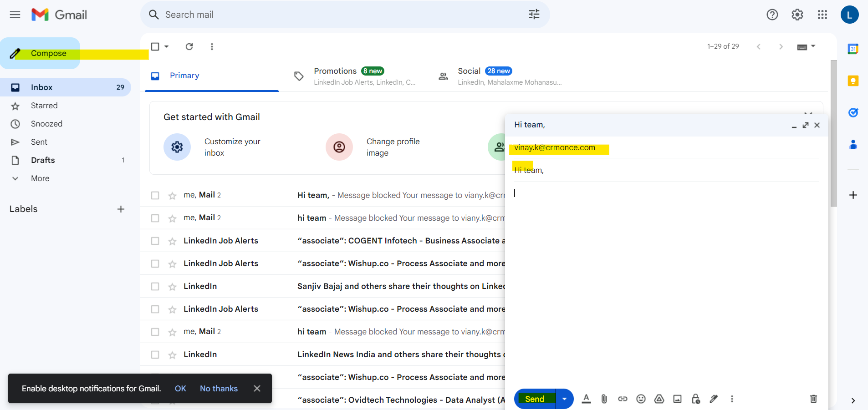Click the Compose button

(x=40, y=53)
